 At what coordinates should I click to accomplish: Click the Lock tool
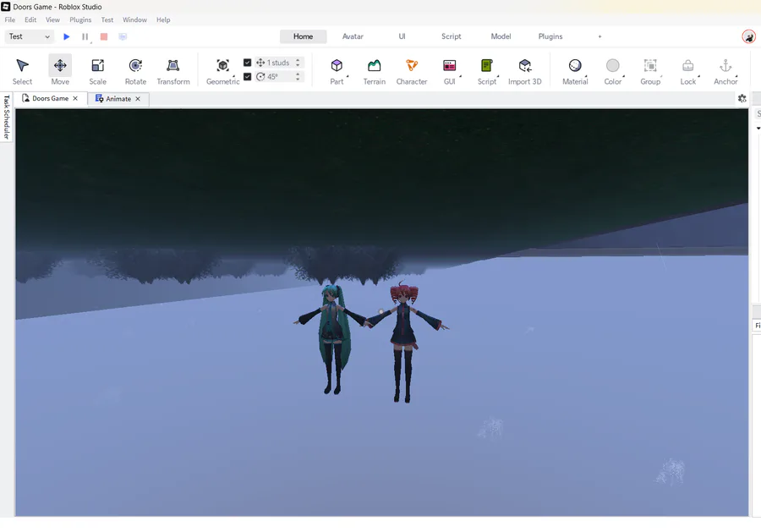click(687, 71)
